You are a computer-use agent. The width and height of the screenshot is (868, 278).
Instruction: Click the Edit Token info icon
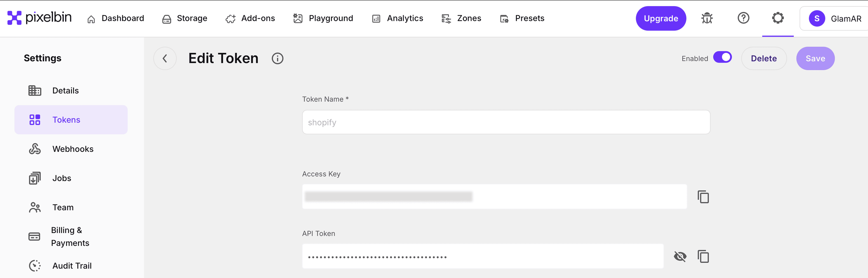[x=277, y=58]
